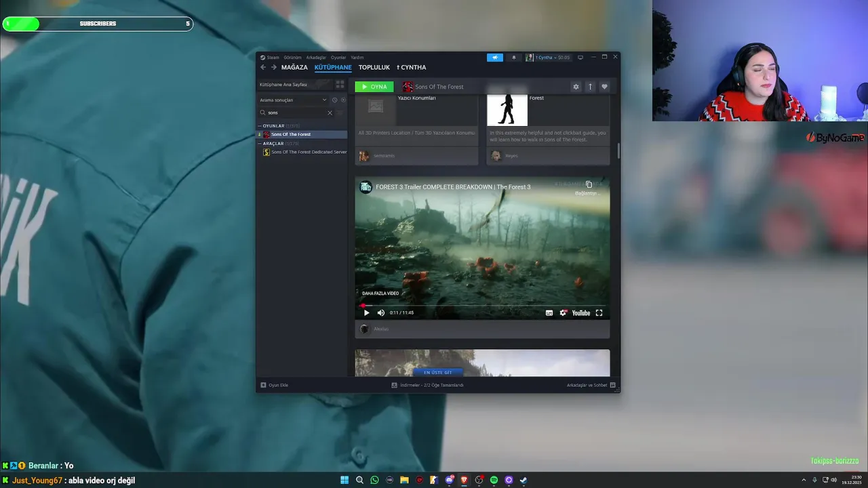Open Kütüphane Ana Sayfası

pos(294,85)
